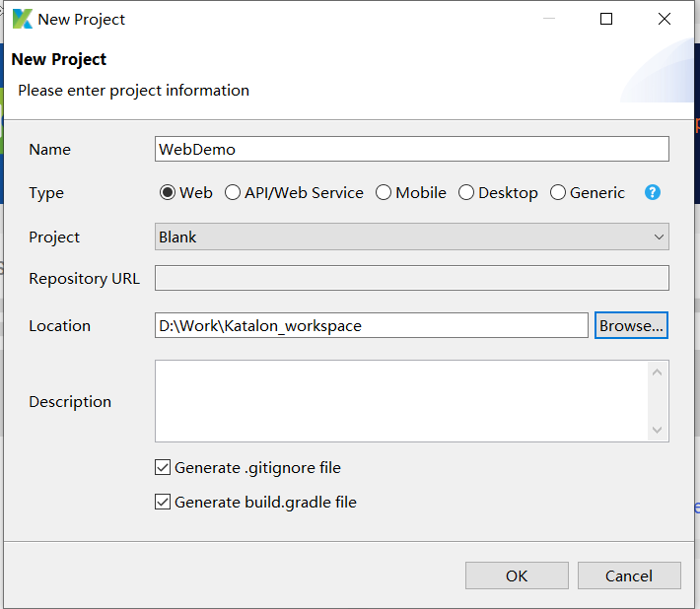Viewport: 700px width, 609px height.
Task: Browse for a project location
Action: 631,325
